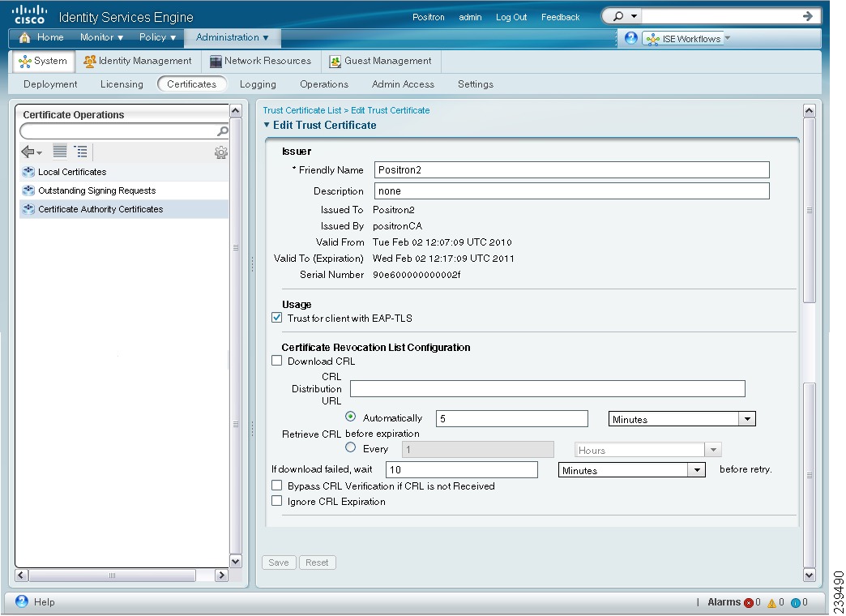846x616 pixels.
Task: Select the Network Resources tab
Action: tap(261, 61)
